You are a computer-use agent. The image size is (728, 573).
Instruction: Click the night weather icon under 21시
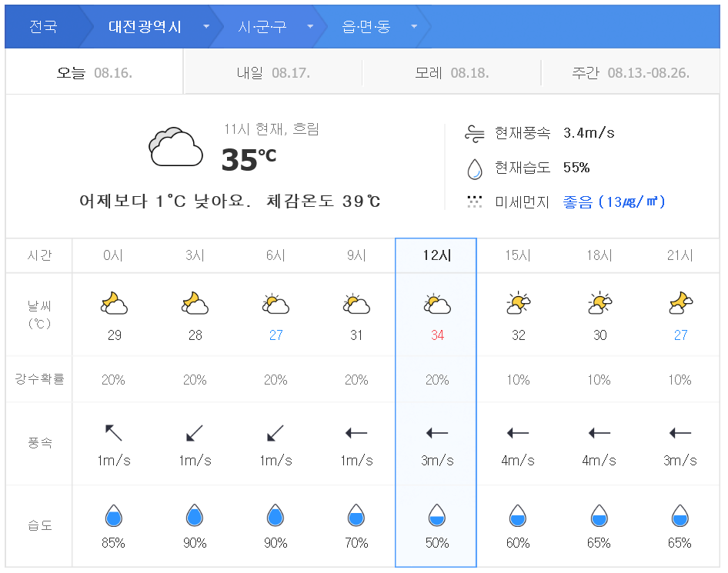pyautogui.click(x=679, y=304)
